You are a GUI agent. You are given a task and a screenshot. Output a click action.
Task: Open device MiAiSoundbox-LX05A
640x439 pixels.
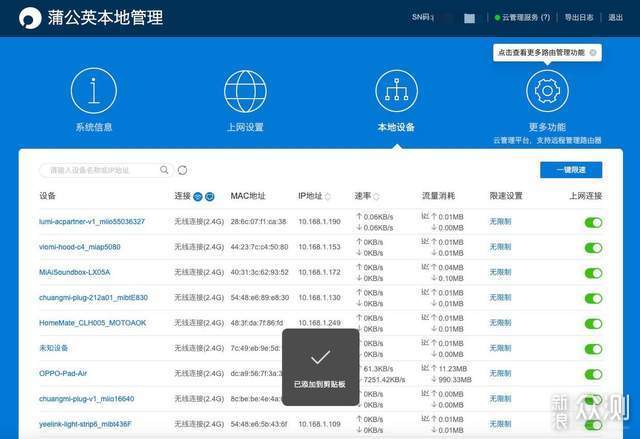[x=74, y=272]
